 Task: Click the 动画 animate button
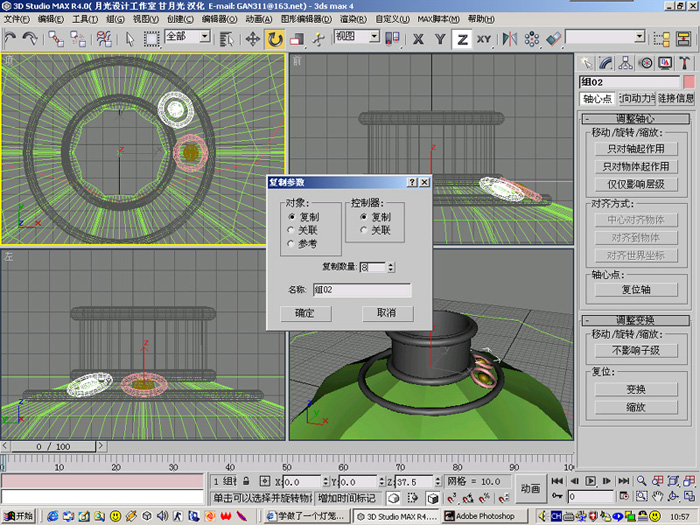pos(530,489)
